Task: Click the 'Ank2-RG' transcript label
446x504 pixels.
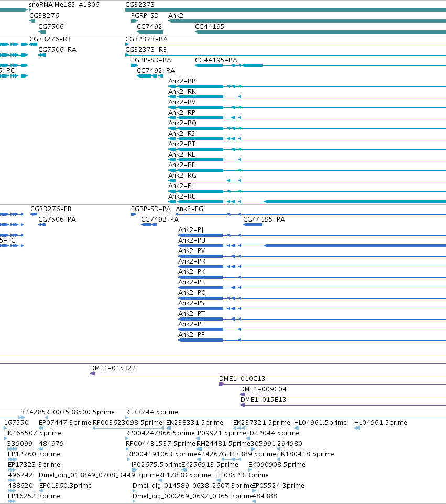Action: [x=182, y=175]
